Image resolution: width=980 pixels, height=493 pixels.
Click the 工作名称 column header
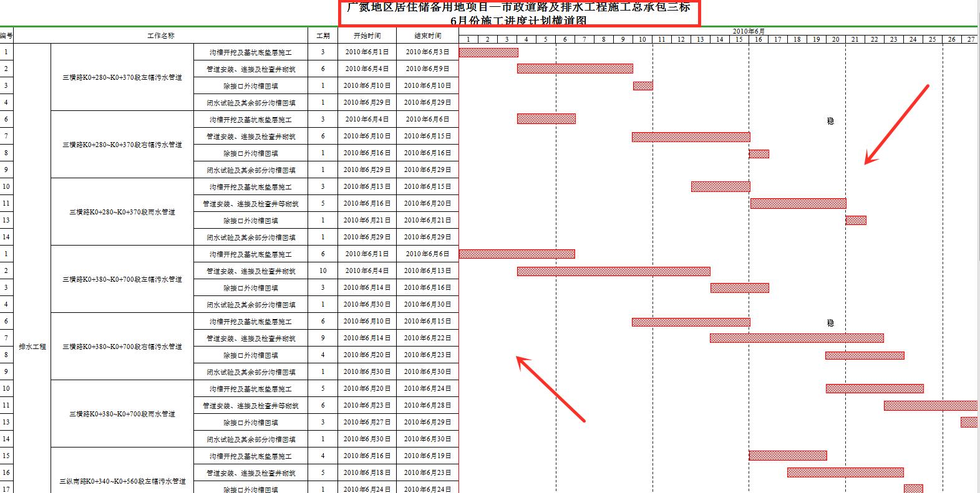pos(160,36)
